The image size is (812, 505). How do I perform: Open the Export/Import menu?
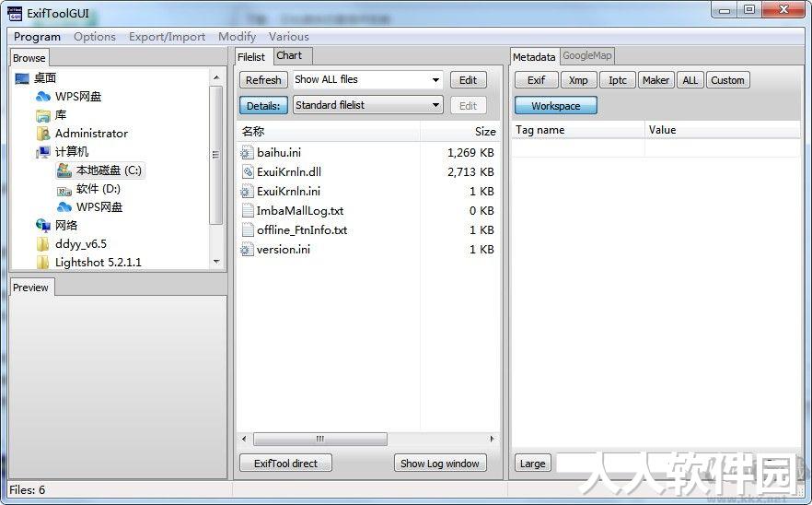tap(167, 37)
